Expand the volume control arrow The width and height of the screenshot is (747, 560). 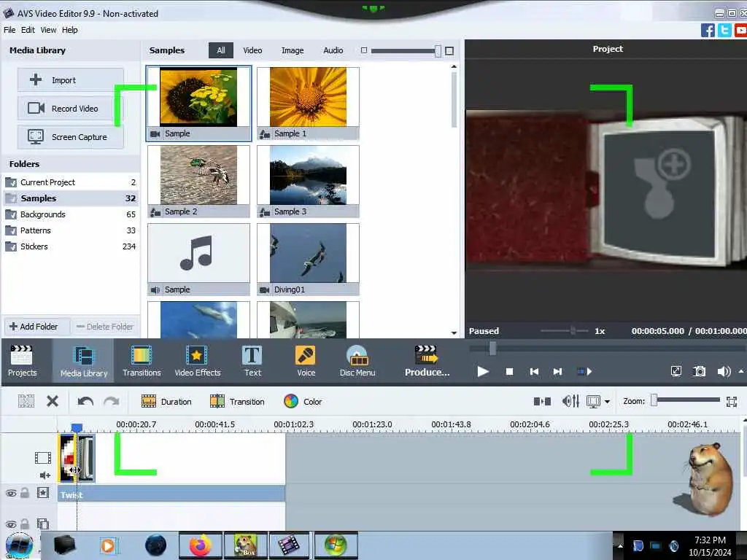click(741, 371)
